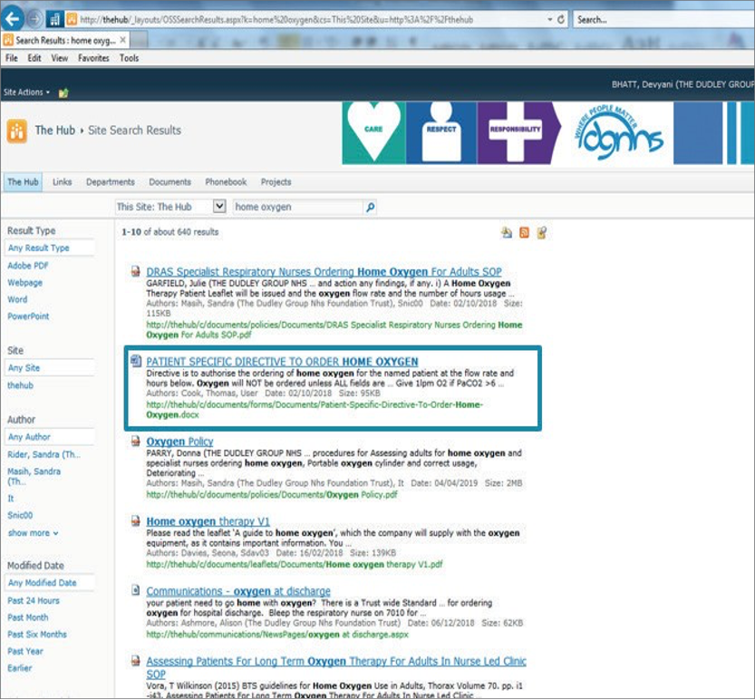Click the RSS feed icon
The image size is (755, 700).
point(524,233)
